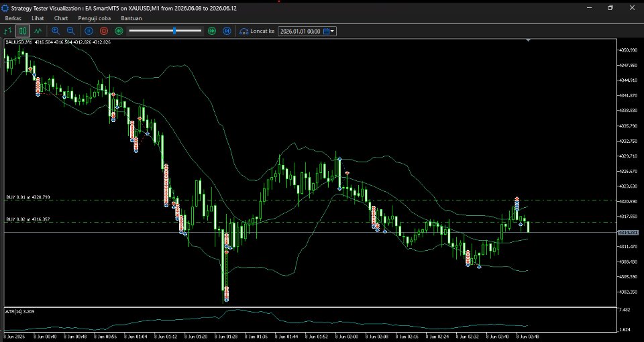
Task: Click the BUY 0.02 at 4316.357 order label
Action: (x=28, y=220)
